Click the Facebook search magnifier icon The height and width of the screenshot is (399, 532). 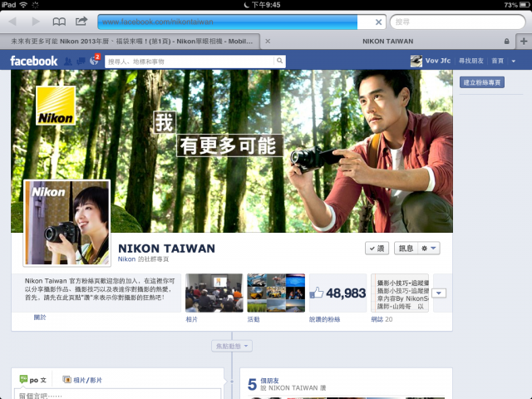pos(279,61)
